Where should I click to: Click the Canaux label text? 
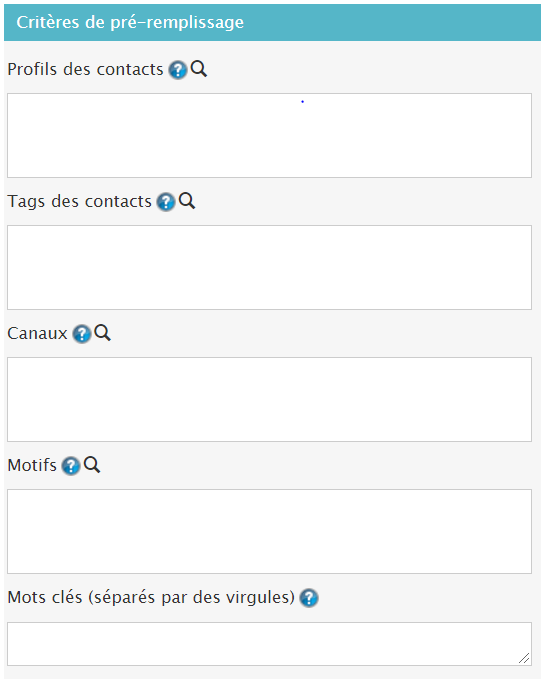(37, 334)
